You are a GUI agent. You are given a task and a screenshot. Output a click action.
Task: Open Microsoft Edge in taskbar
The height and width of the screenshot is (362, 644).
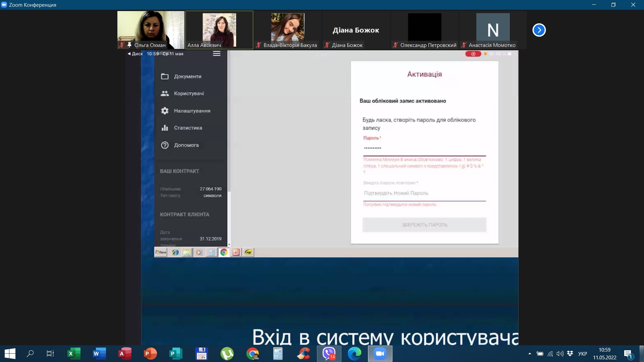coord(354,354)
